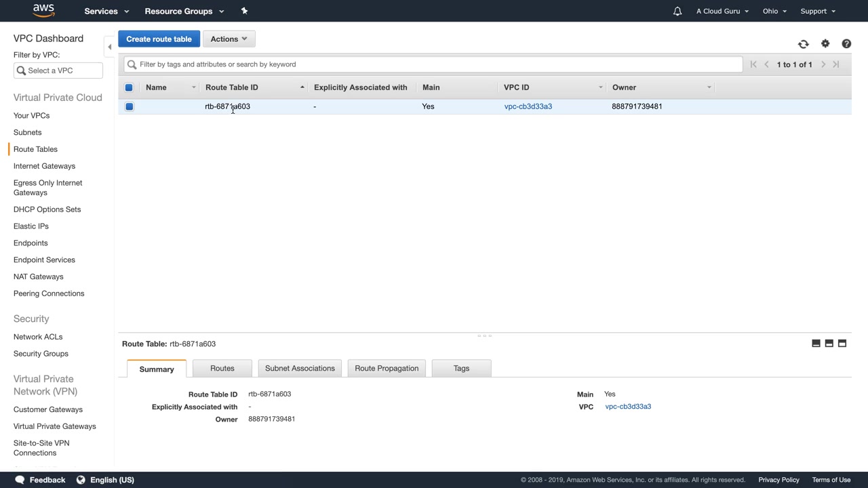This screenshot has width=868, height=488.
Task: Open the Support dropdown menu
Action: click(818, 11)
